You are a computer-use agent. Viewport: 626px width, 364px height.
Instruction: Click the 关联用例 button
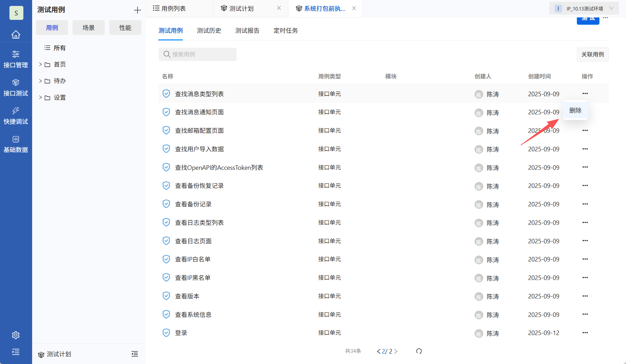(592, 54)
